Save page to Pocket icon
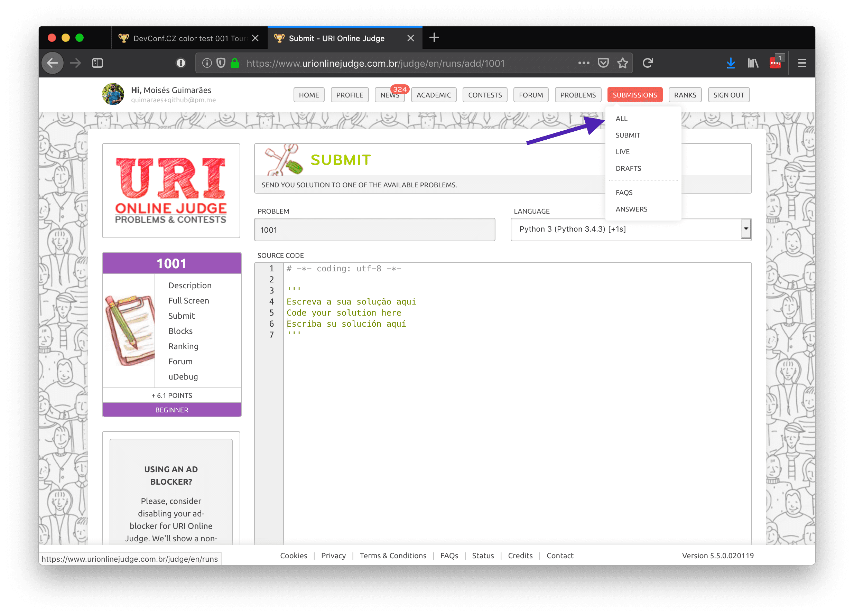Image resolution: width=854 pixels, height=616 pixels. tap(603, 63)
